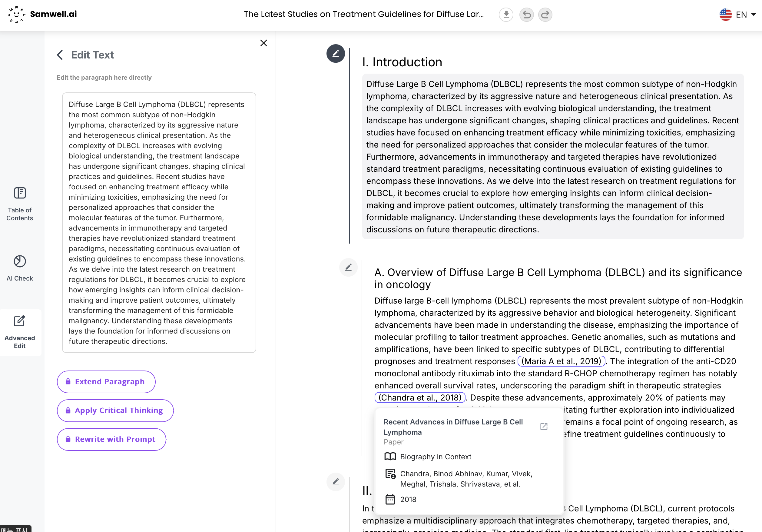The height and width of the screenshot is (532, 762).
Task: Open paper source via external link icon
Action: [x=544, y=426]
